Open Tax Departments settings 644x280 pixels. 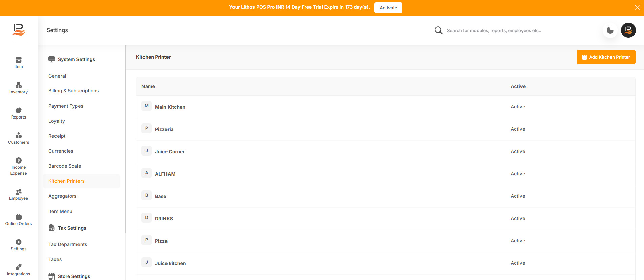point(68,244)
